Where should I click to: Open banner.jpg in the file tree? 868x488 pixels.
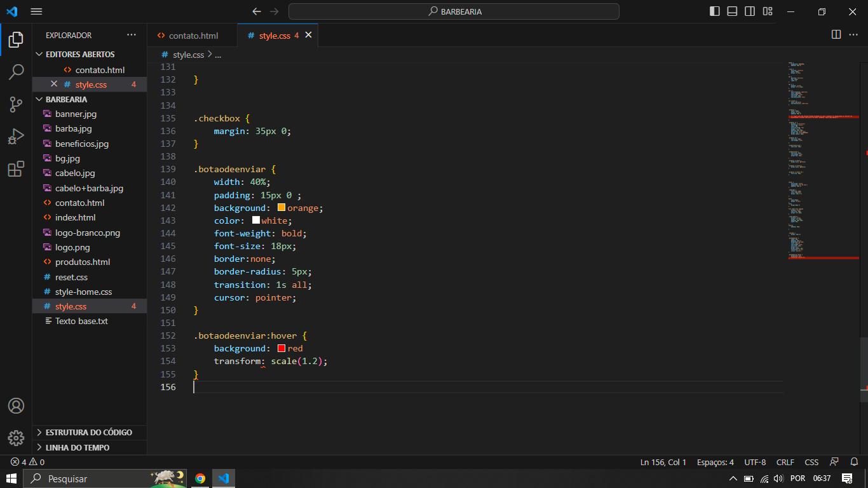90,114
